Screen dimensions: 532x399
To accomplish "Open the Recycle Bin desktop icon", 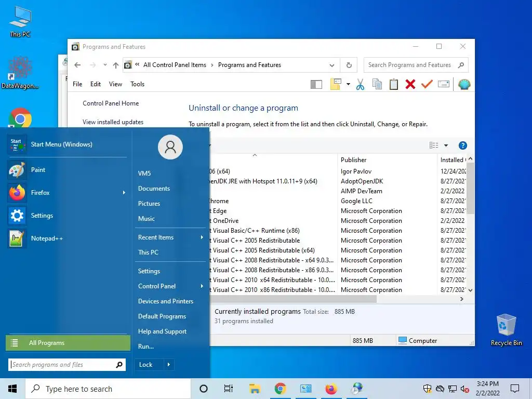I will [x=506, y=330].
